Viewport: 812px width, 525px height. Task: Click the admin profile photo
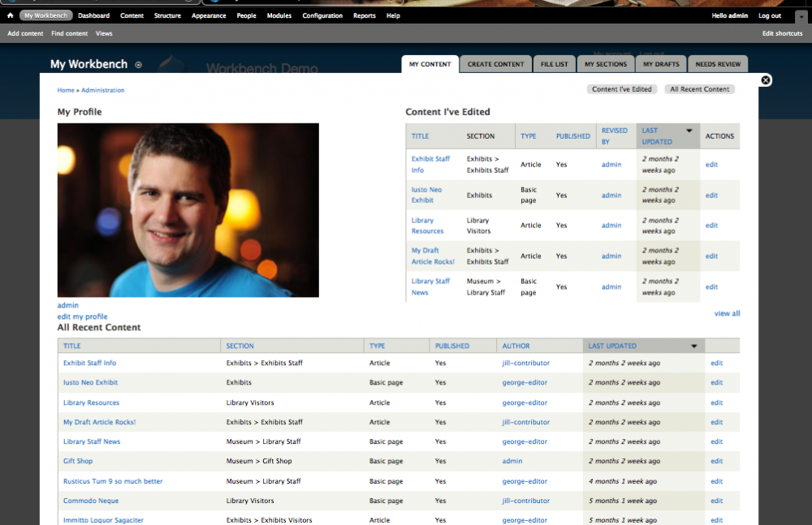(188, 210)
